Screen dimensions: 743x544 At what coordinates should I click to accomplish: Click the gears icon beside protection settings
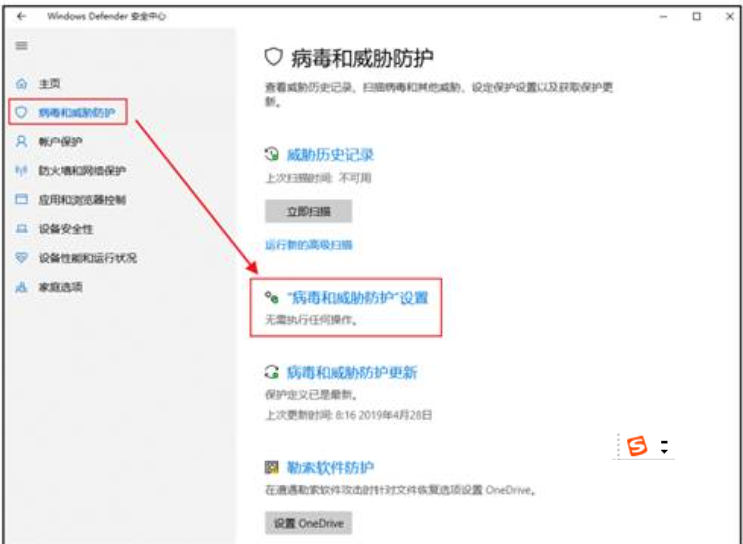tap(272, 297)
